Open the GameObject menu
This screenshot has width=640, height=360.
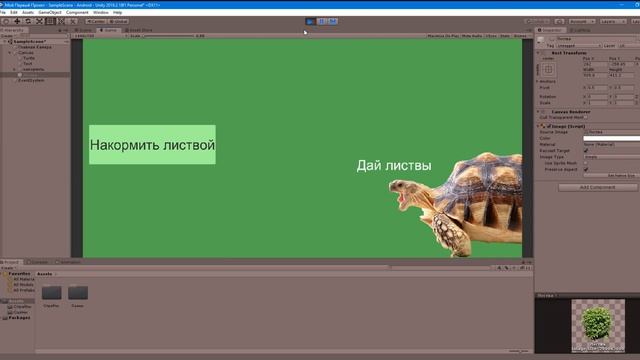pos(50,13)
